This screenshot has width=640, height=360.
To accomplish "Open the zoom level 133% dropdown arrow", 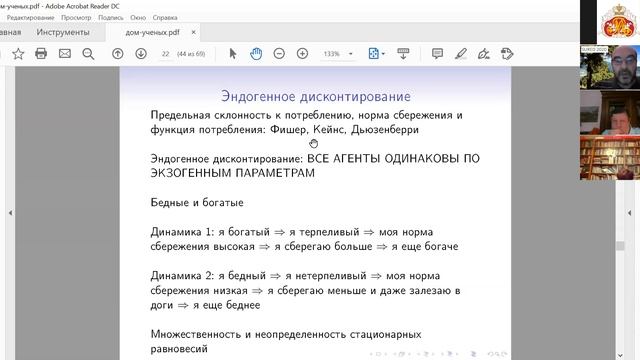I will point(351,54).
